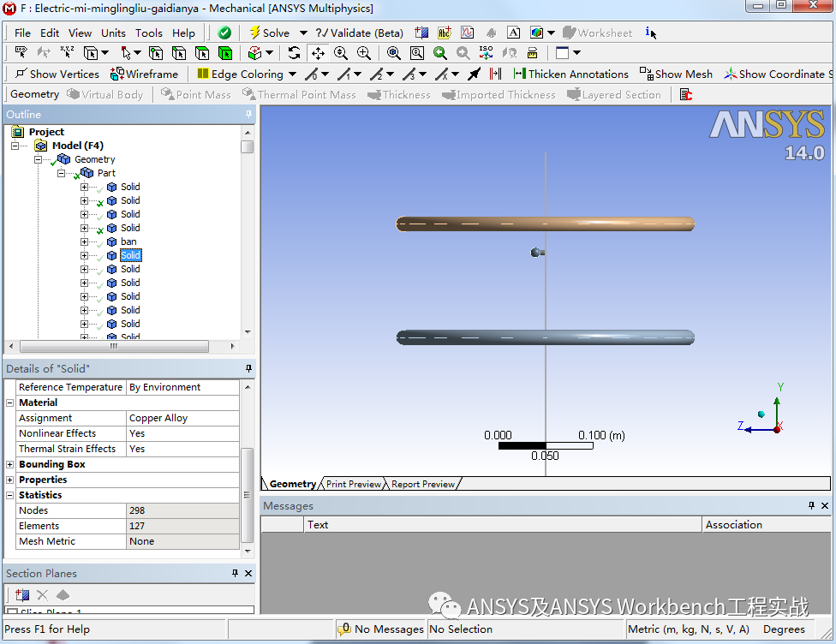Viewport: 836px width, 644px height.
Task: Open the View menu
Action: pyautogui.click(x=80, y=33)
